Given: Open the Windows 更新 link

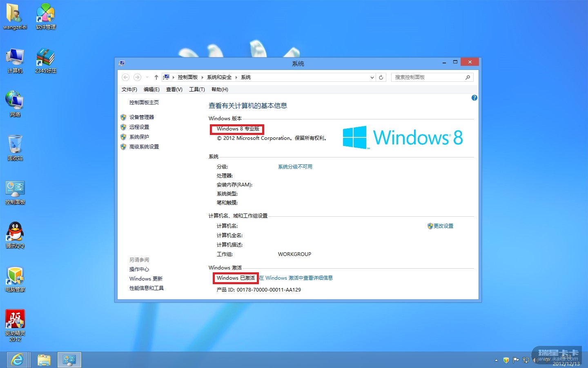Looking at the screenshot, I should (146, 279).
